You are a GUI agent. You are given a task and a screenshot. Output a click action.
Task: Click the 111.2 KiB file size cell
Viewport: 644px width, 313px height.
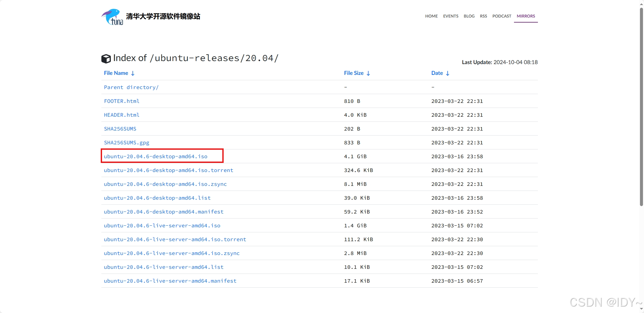point(358,239)
